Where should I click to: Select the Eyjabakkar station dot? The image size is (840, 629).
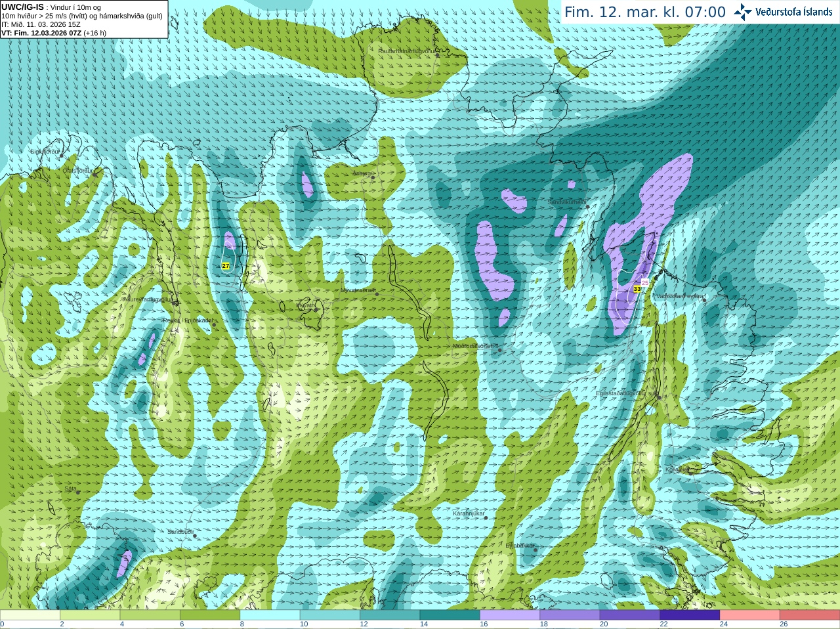click(x=535, y=550)
